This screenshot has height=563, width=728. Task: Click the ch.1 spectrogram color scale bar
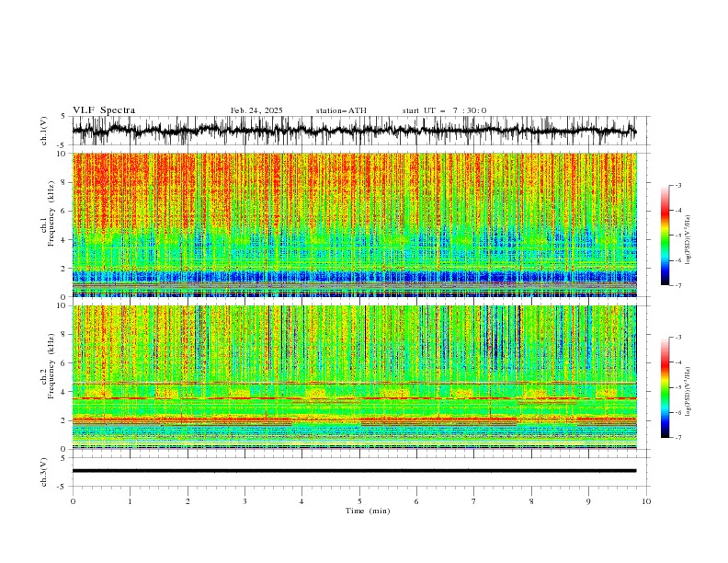(x=665, y=236)
